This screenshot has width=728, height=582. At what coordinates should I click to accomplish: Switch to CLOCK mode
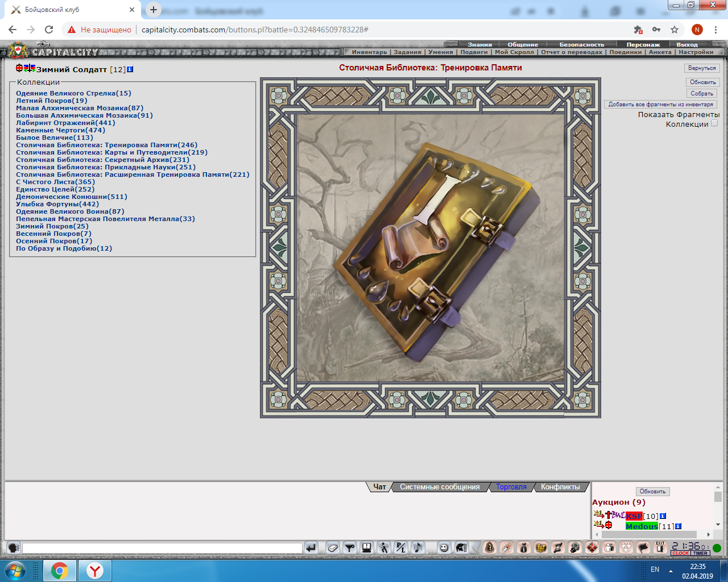point(680,553)
